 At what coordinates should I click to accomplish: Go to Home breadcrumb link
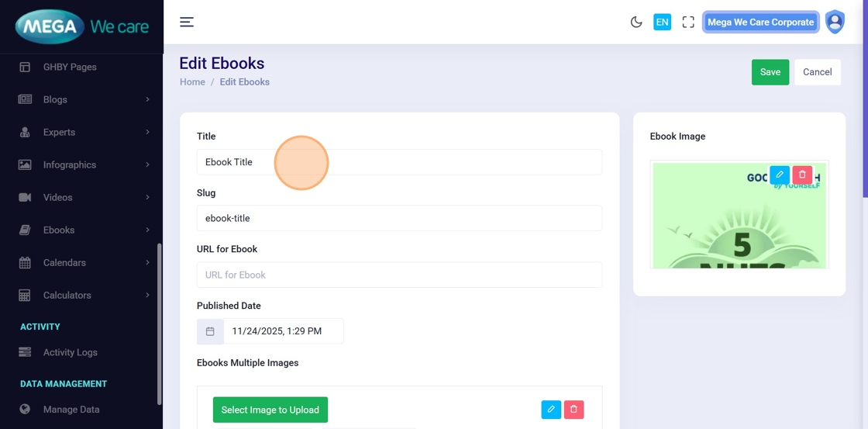192,82
